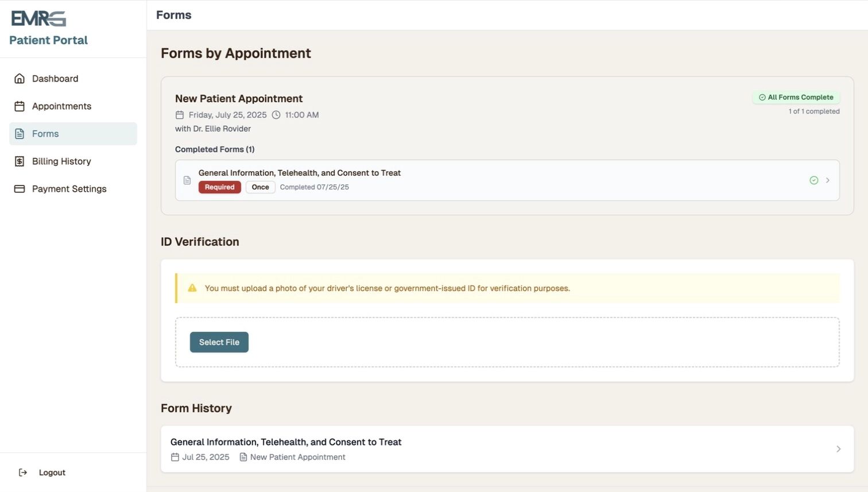Click the Logout arrow icon

pos(23,472)
